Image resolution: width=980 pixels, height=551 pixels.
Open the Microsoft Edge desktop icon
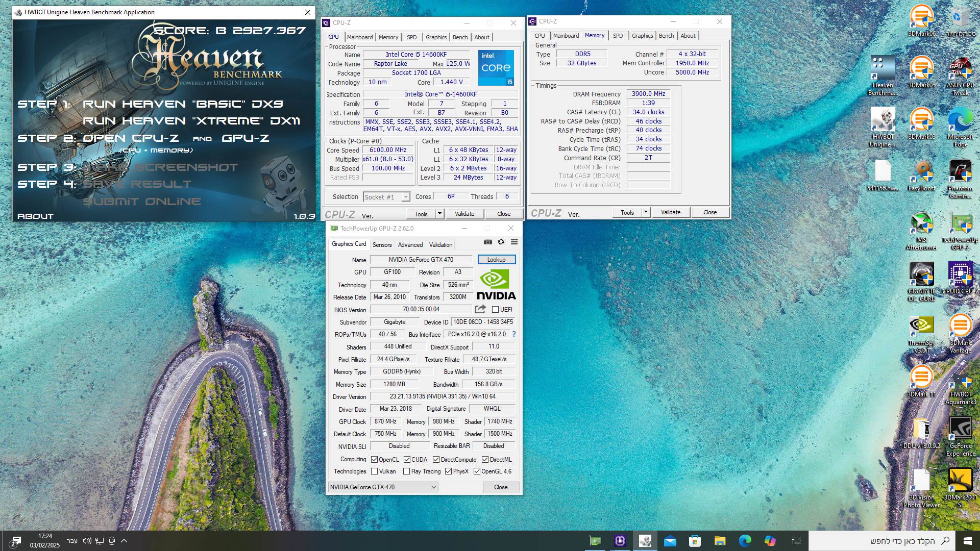pyautogui.click(x=960, y=127)
